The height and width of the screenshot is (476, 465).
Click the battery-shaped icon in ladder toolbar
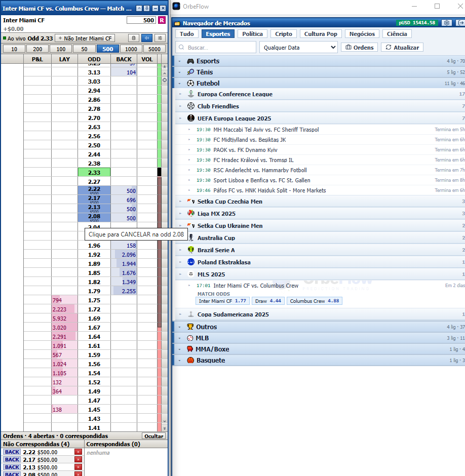coord(134,38)
